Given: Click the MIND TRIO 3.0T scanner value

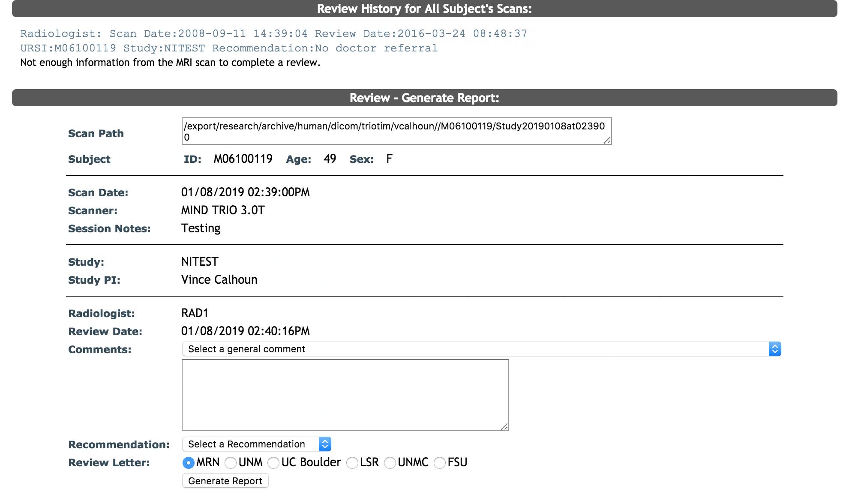Looking at the screenshot, I should point(223,210).
